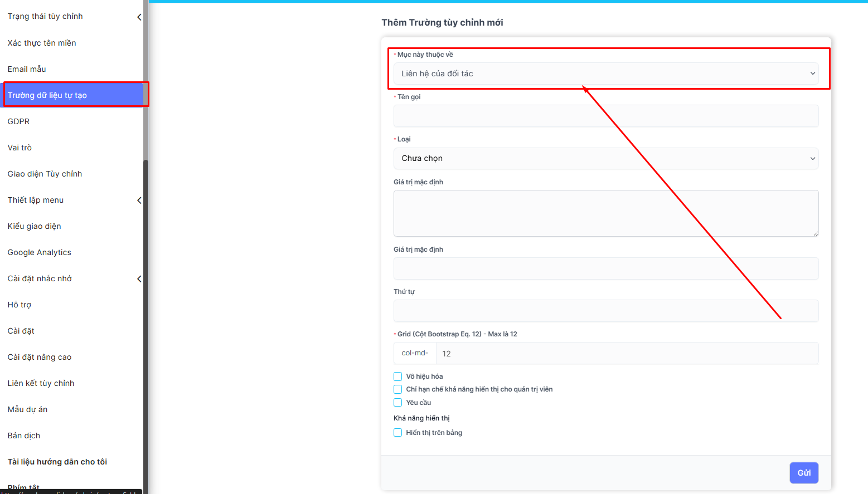Open Tài liệu hướng dẫn cho tôi link
The height and width of the screenshot is (494, 868).
pyautogui.click(x=57, y=462)
